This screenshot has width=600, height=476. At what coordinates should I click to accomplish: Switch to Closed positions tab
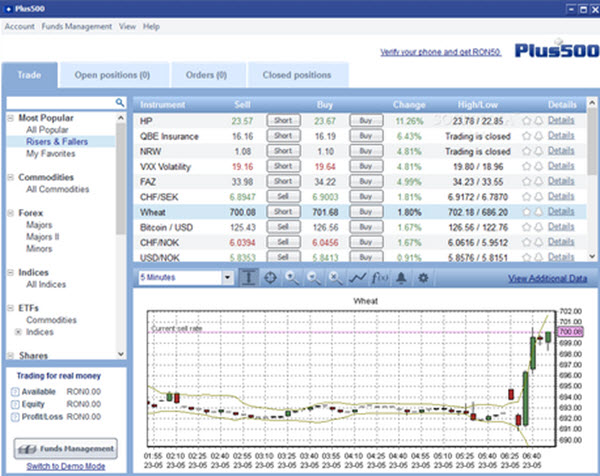point(298,75)
